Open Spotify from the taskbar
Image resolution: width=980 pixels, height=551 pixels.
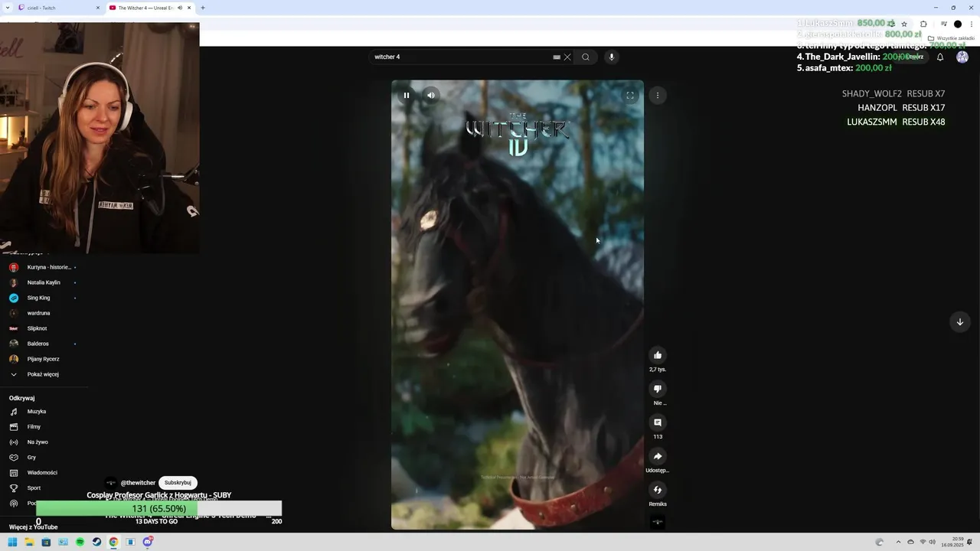click(80, 543)
